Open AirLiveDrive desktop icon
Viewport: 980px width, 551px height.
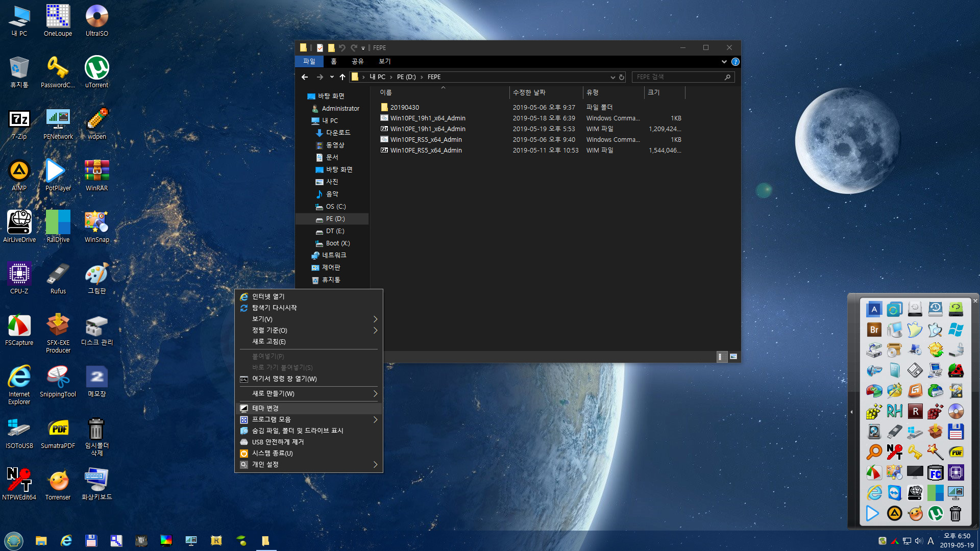19,227
